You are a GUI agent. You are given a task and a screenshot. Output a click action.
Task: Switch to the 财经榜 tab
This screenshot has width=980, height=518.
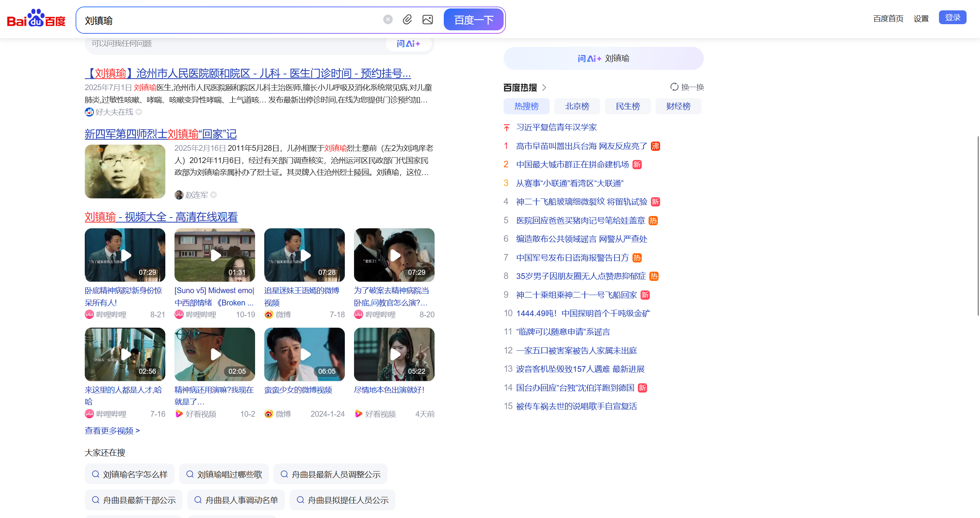click(x=678, y=106)
